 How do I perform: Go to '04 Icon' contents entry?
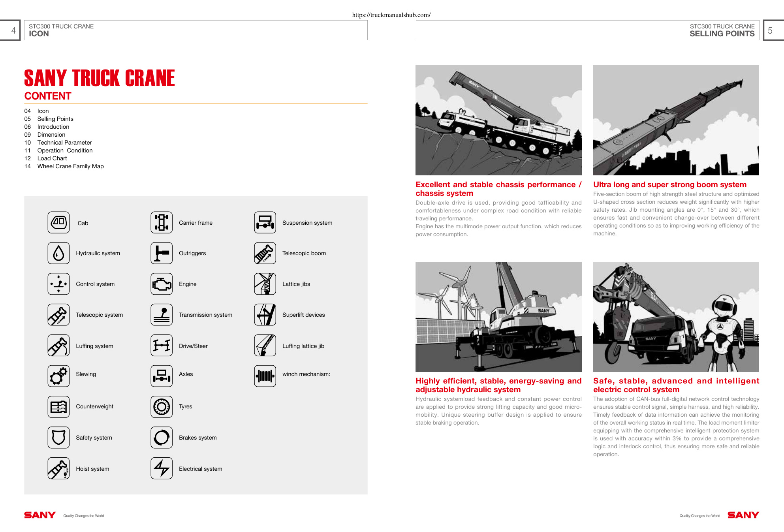click(x=36, y=111)
